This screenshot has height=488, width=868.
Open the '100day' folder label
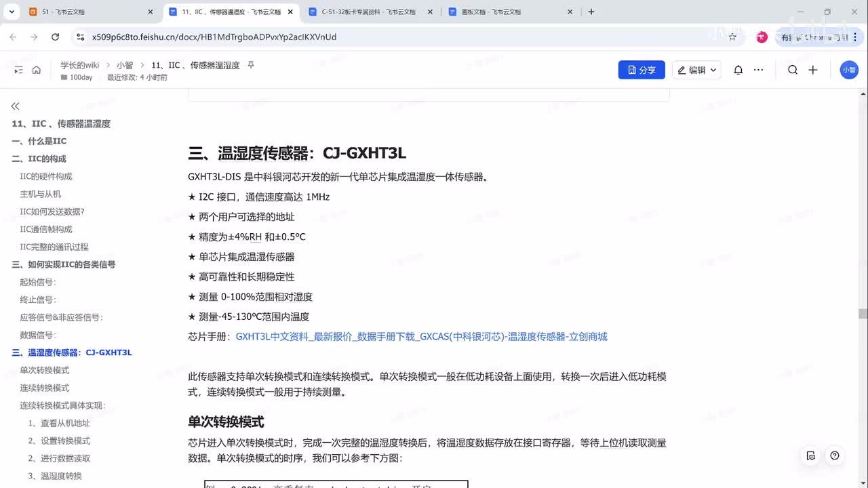(77, 77)
